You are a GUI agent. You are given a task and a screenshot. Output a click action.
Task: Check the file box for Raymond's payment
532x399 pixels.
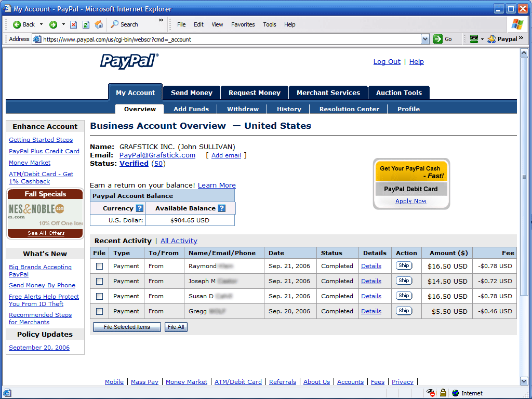(99, 266)
